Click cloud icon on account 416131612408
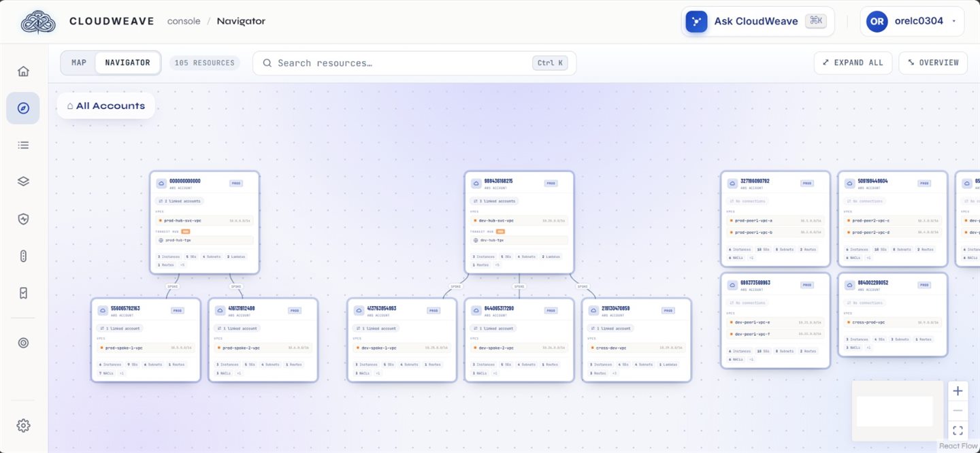The width and height of the screenshot is (980, 453). 220,311
